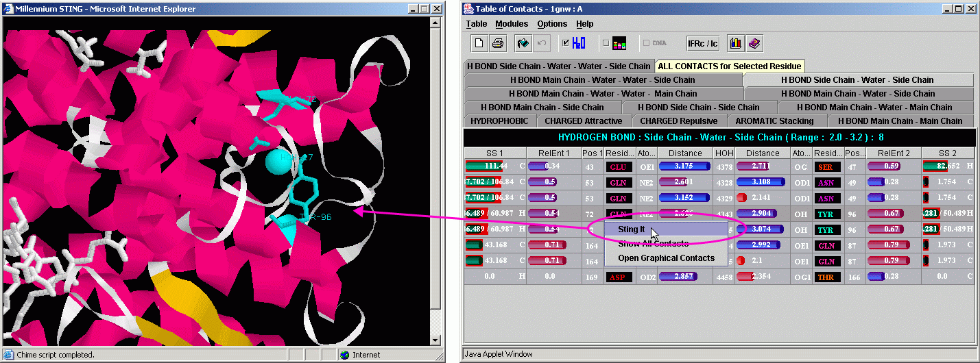Click the IFRc / Ic button
The image size is (980, 363).
coord(703,43)
